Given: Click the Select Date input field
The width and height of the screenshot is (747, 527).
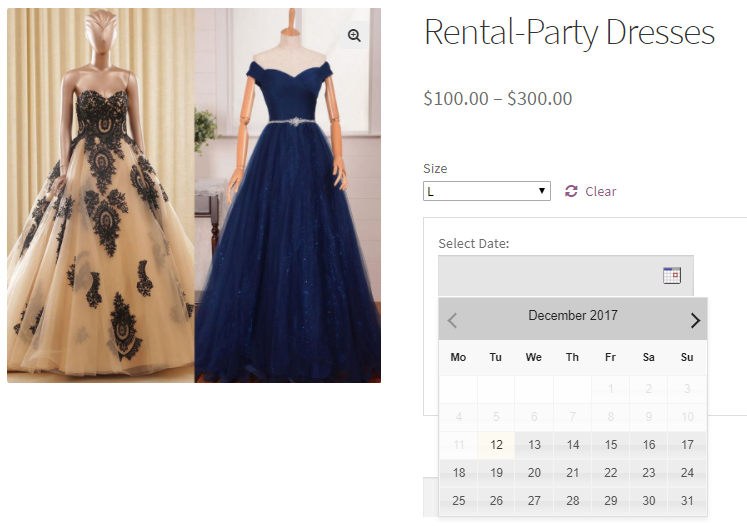Looking at the screenshot, I should pyautogui.click(x=565, y=275).
